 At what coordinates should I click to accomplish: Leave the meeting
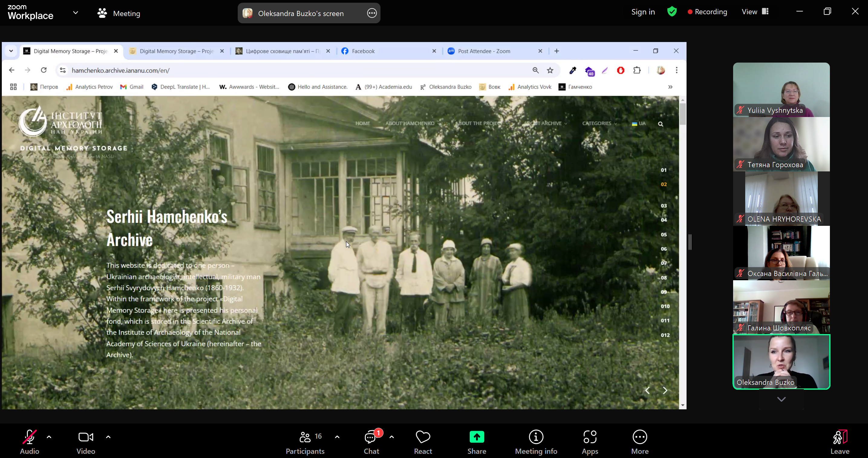coord(840,442)
